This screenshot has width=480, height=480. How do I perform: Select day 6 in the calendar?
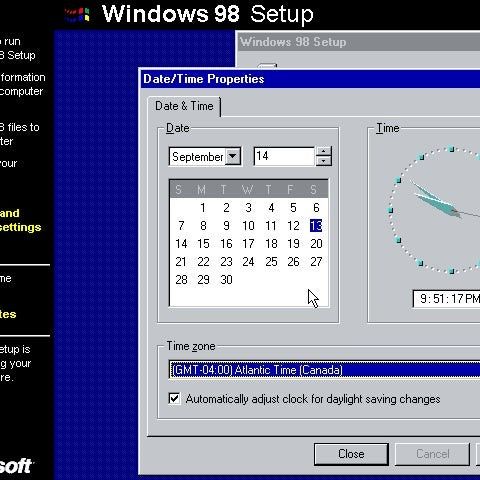316,208
